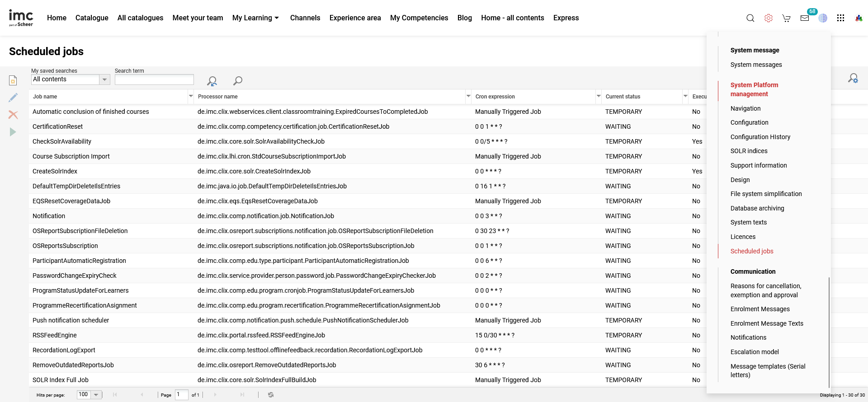Go to Catalogue in top navigation
Image resolution: width=868 pixels, height=402 pixels.
click(92, 18)
